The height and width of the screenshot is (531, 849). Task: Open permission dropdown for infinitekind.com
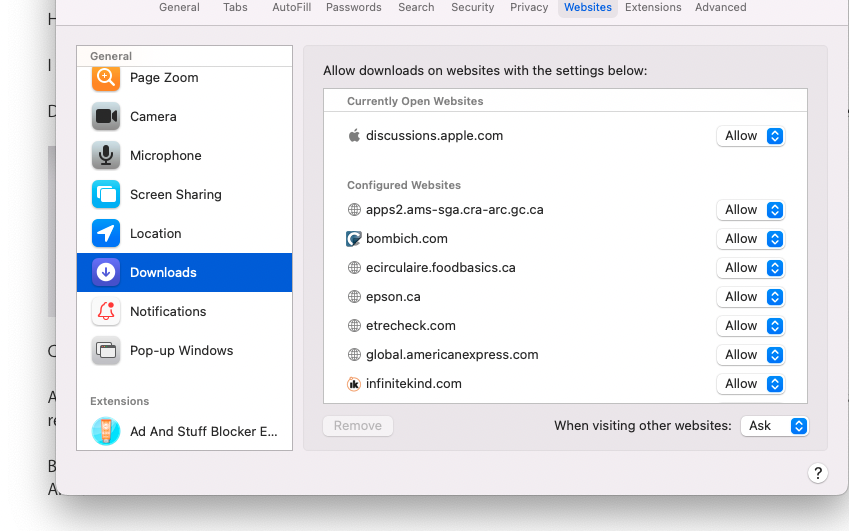750,384
